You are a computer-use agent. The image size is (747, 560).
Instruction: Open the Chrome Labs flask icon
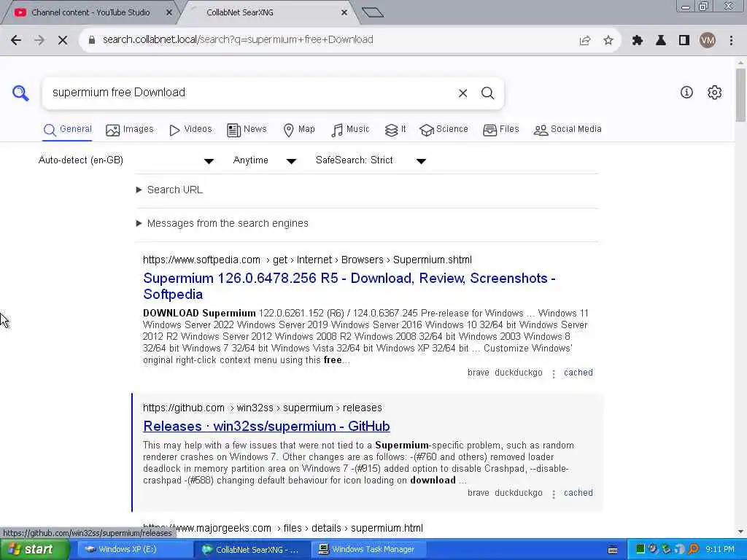coord(661,41)
